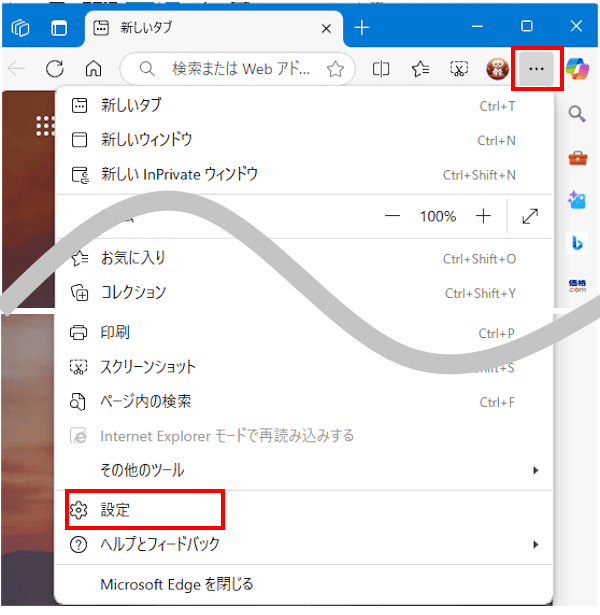Open the sidebar tools briefcase icon
The image size is (600, 615).
(x=578, y=158)
